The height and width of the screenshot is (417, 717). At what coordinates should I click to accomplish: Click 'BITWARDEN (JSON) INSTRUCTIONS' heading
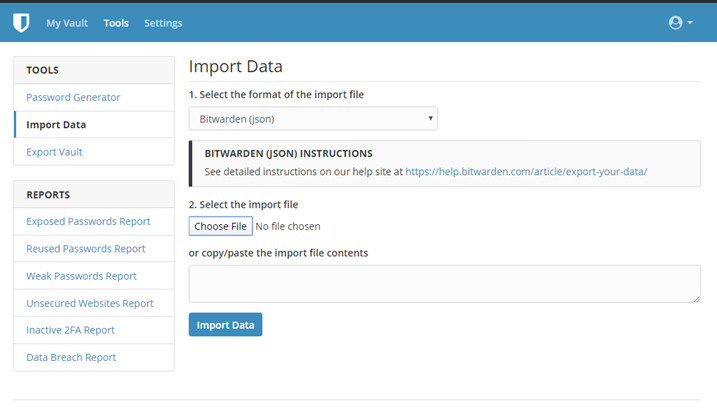pos(289,154)
